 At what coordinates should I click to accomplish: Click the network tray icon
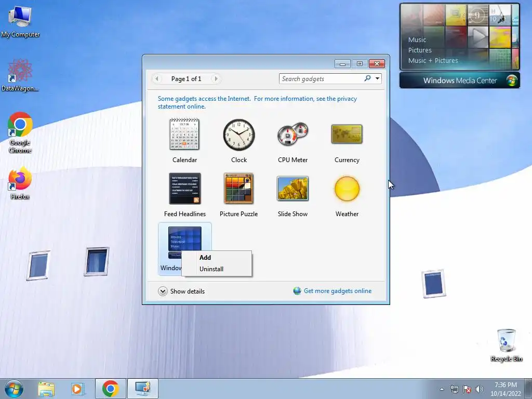click(454, 389)
